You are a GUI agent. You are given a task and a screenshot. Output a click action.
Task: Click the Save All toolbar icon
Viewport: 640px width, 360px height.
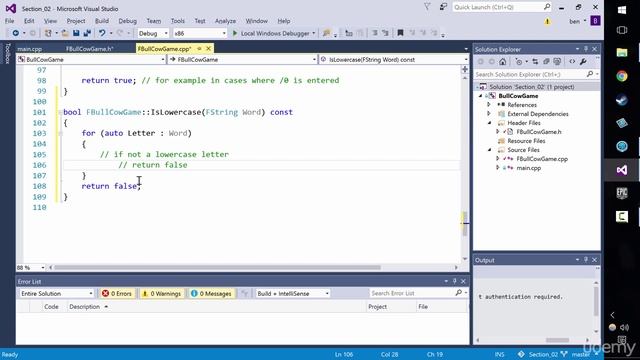tap(87, 33)
